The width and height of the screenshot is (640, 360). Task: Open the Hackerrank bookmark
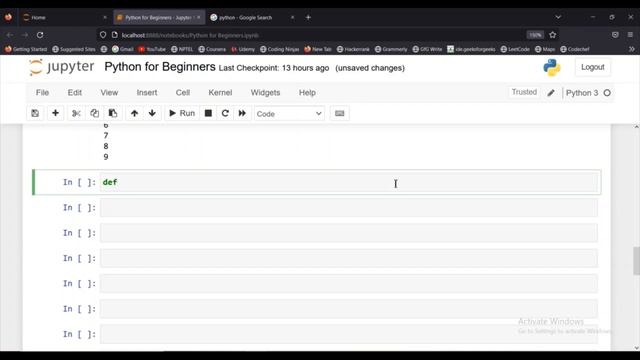353,49
